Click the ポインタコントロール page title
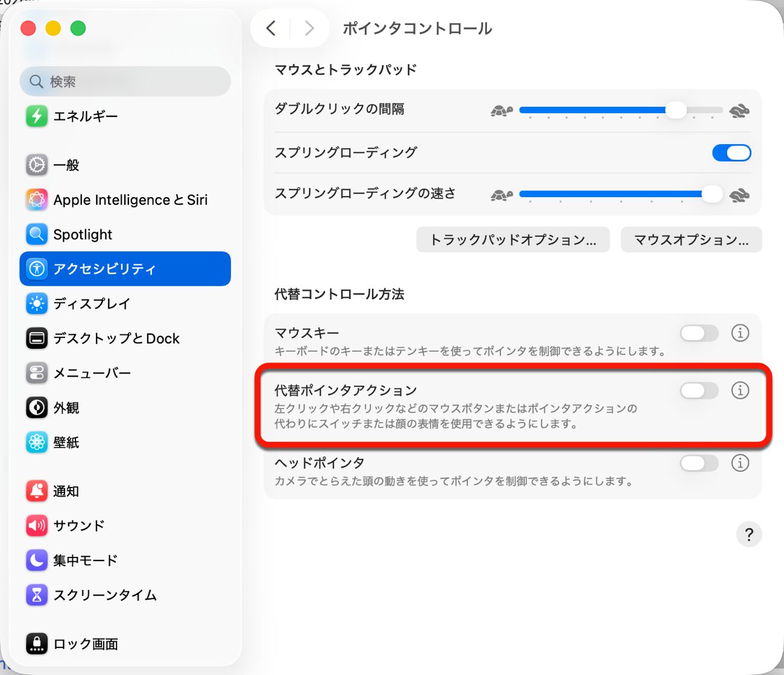Viewport: 784px width, 675px height. tap(417, 28)
